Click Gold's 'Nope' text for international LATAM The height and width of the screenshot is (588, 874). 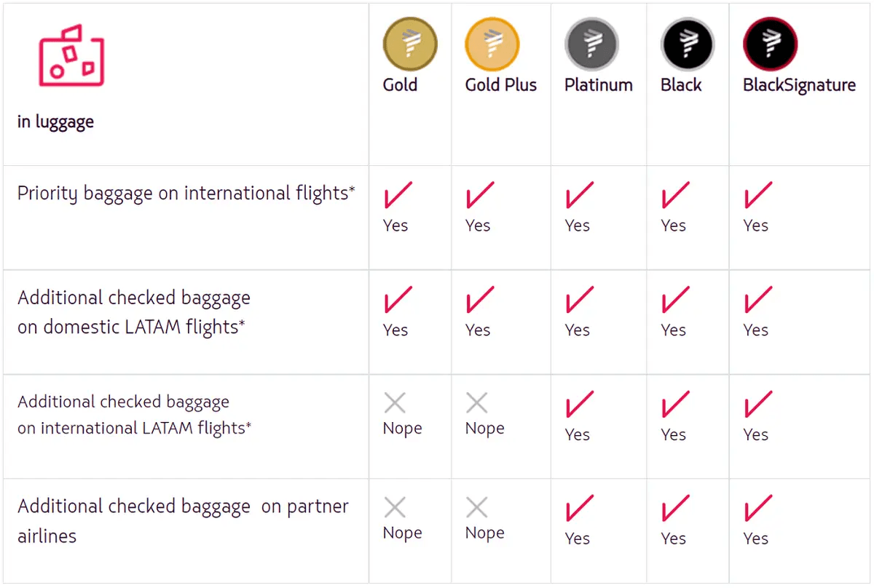pyautogui.click(x=402, y=429)
